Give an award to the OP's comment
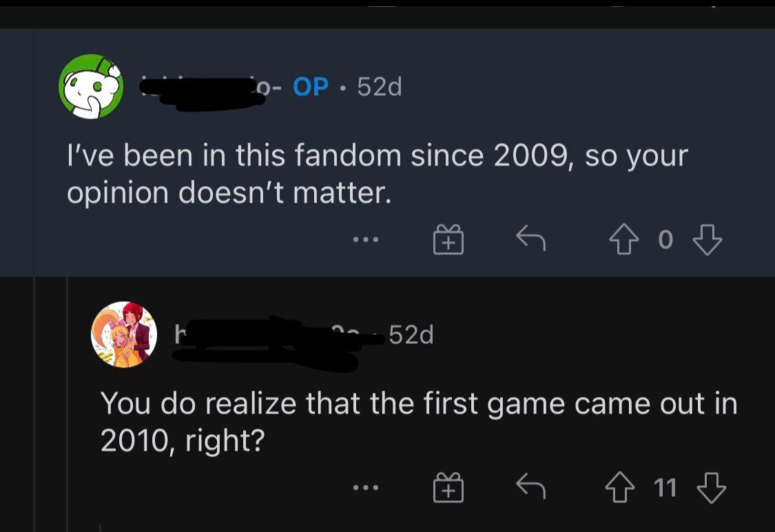This screenshot has height=532, width=775. (x=448, y=240)
